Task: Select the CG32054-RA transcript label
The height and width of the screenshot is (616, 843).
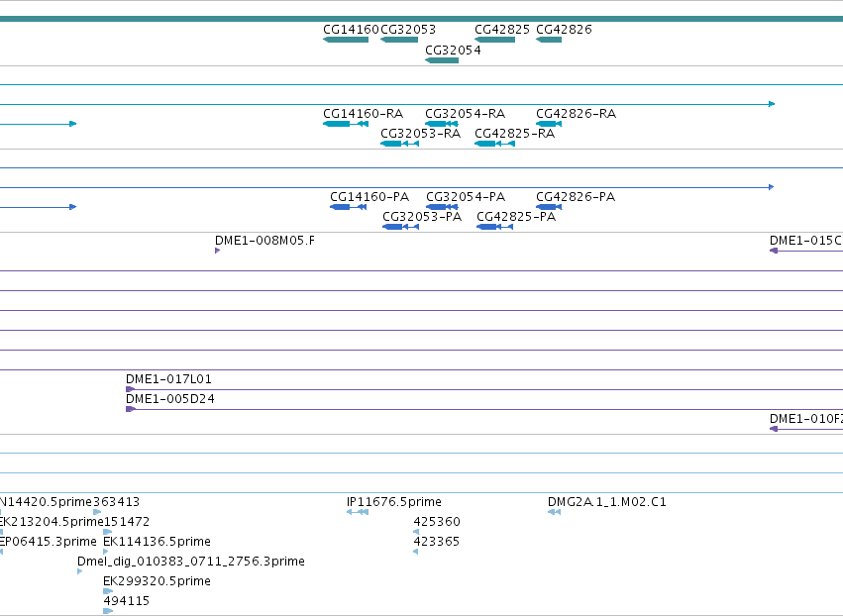Action: pos(465,114)
